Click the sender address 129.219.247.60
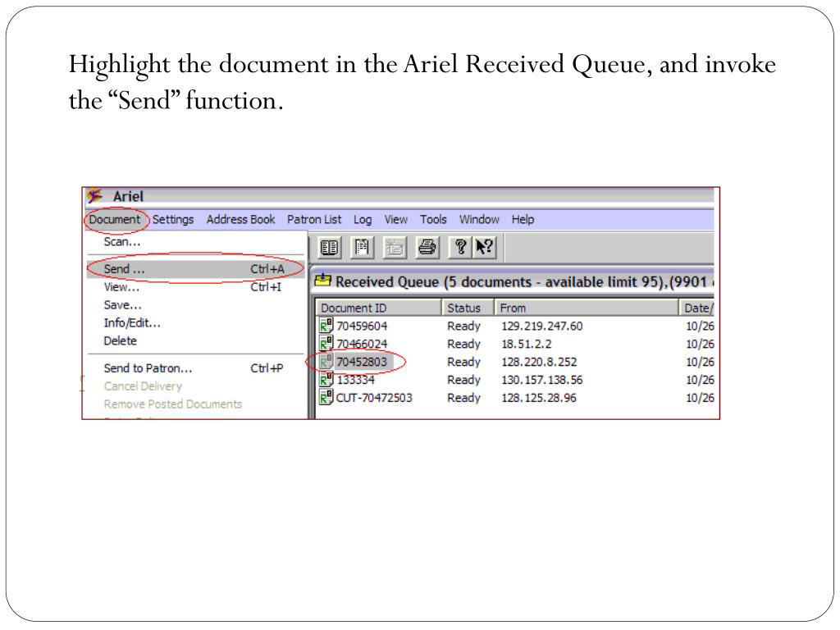The height and width of the screenshot is (630, 840). click(x=541, y=326)
